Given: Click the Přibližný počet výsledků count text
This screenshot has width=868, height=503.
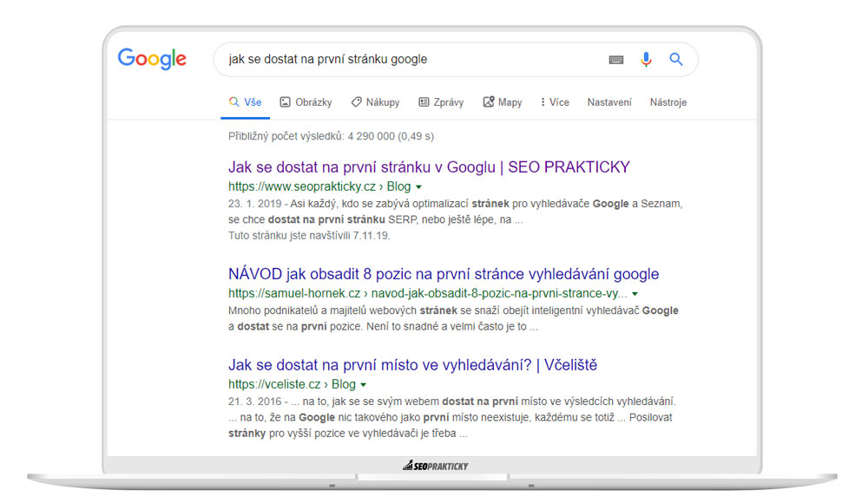Looking at the screenshot, I should 331,136.
